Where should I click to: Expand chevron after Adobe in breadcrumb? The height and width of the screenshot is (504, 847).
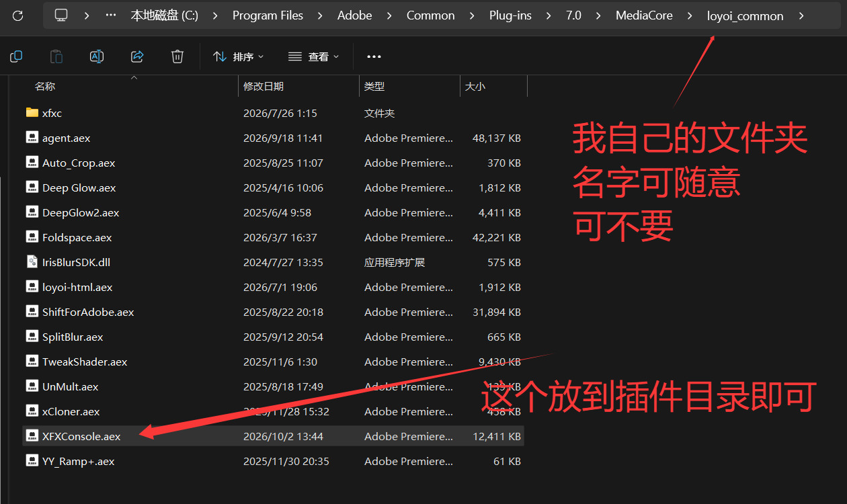tap(390, 15)
